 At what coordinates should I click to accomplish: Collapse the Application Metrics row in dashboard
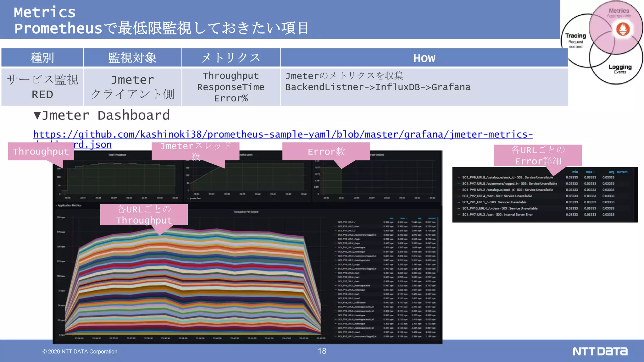[69, 205]
